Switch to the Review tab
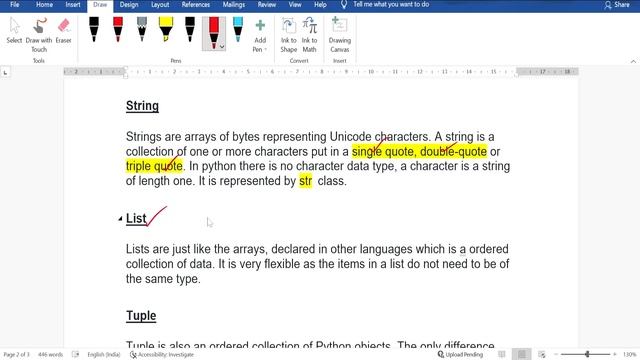 267,5
